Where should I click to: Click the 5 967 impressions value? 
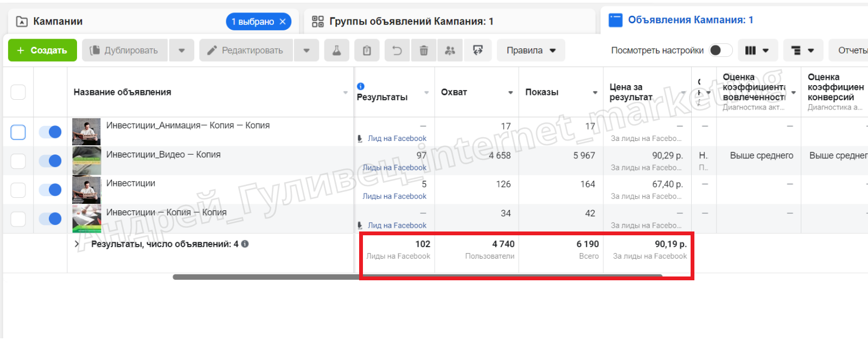click(x=584, y=156)
